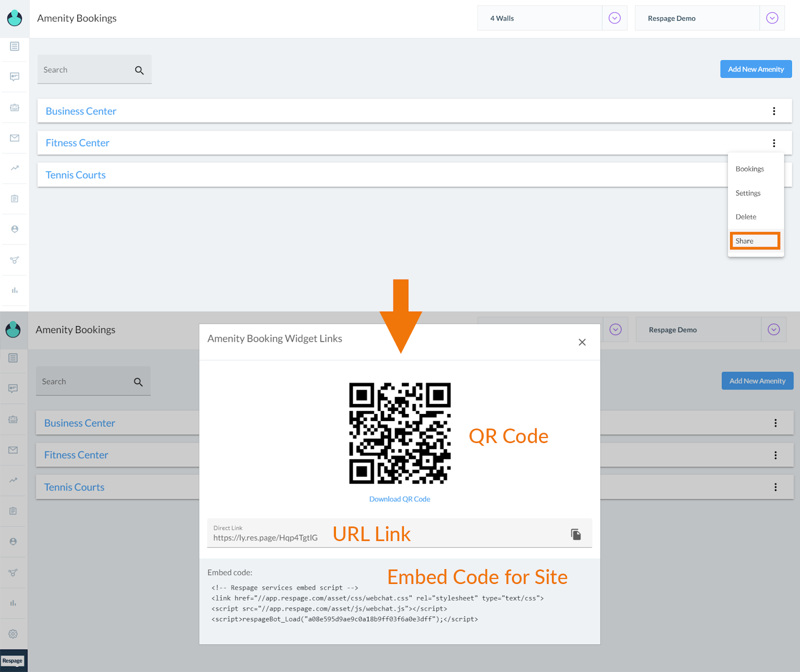Open the list-document sidebar icon in the top undimmed view
Image resolution: width=800 pixels, height=672 pixels.
14,46
